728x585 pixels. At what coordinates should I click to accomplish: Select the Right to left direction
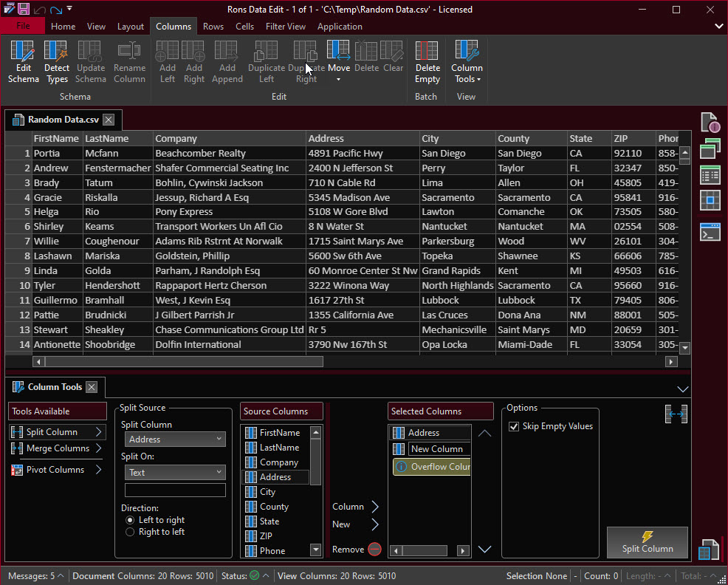coord(130,532)
